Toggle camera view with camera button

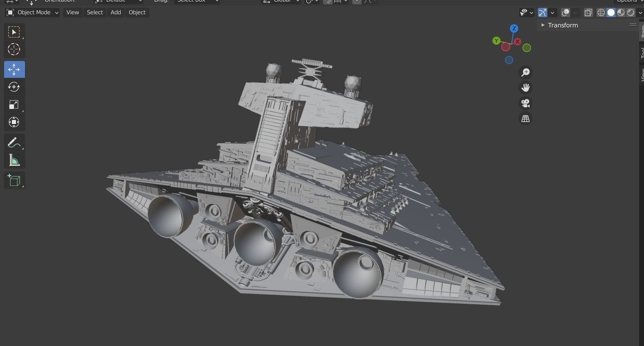click(x=525, y=103)
